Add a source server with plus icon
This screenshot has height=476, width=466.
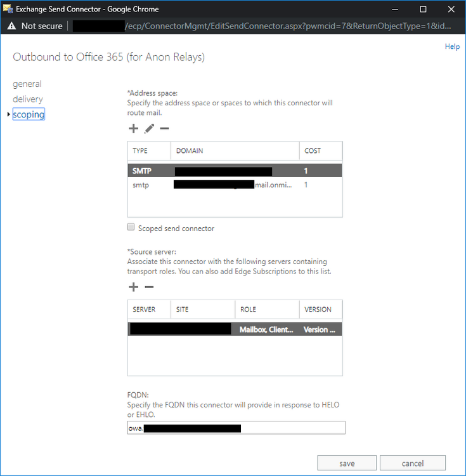pos(133,287)
